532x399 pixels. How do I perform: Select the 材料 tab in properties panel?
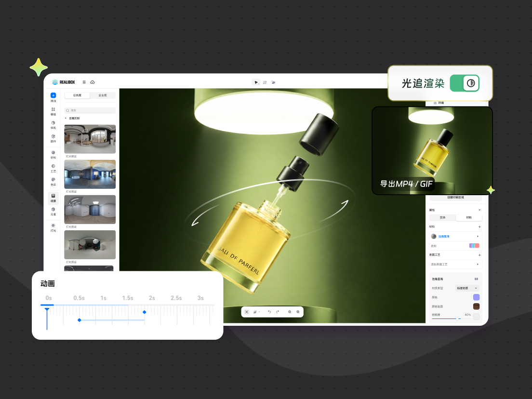pyautogui.click(x=468, y=217)
